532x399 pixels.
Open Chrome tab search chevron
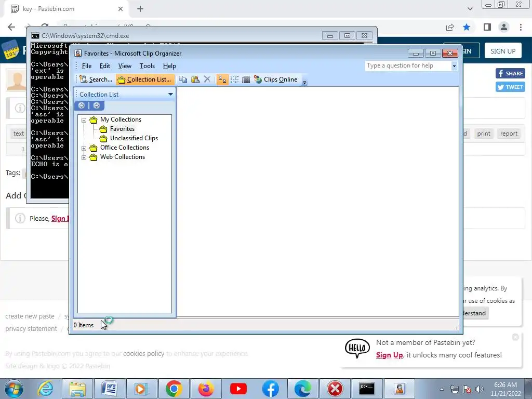[470, 9]
